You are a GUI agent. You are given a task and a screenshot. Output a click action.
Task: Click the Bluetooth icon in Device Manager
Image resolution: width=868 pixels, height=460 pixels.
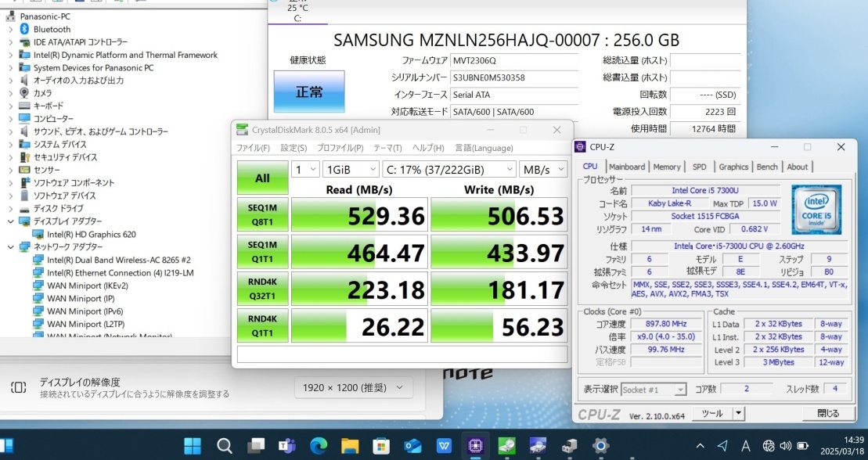coord(24,30)
